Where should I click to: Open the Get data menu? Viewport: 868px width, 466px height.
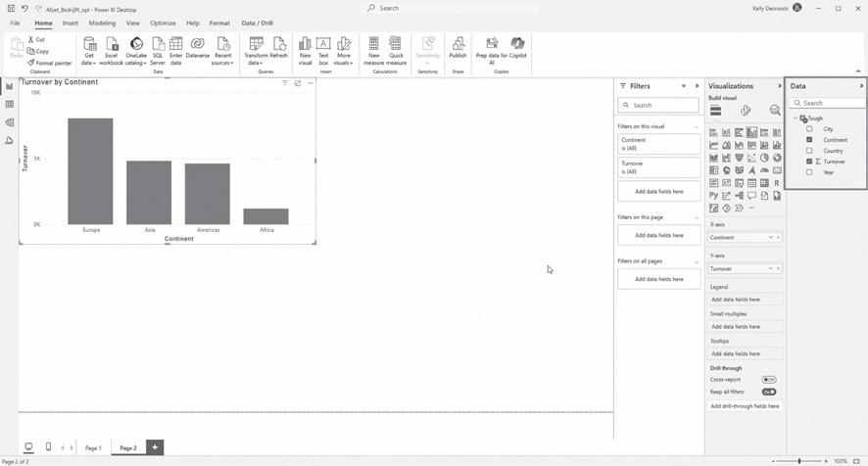tap(88, 51)
